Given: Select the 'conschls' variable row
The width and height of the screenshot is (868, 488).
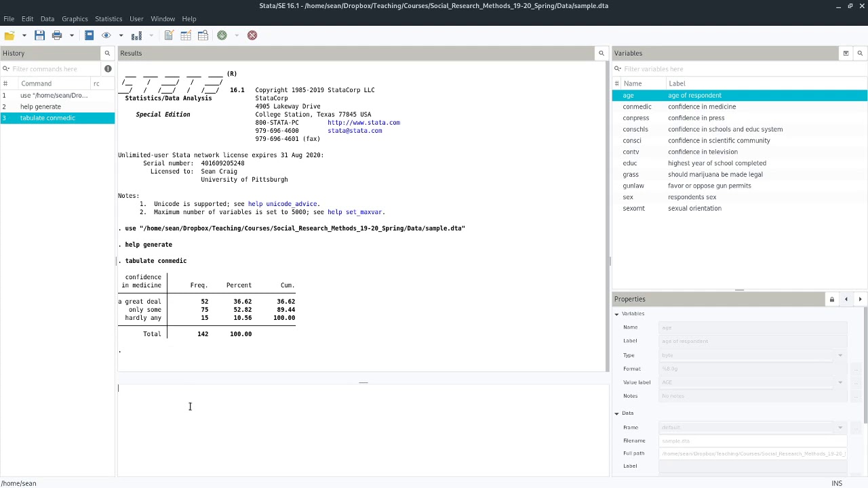Looking at the screenshot, I should tap(739, 129).
